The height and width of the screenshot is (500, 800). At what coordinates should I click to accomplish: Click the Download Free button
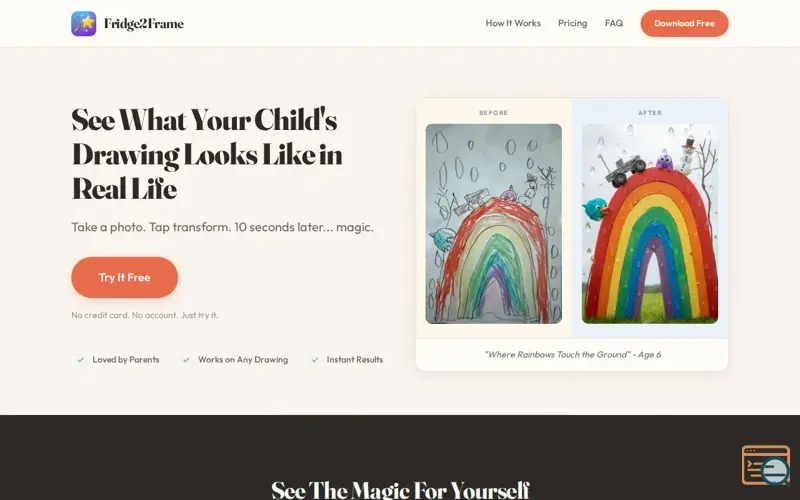(x=684, y=23)
